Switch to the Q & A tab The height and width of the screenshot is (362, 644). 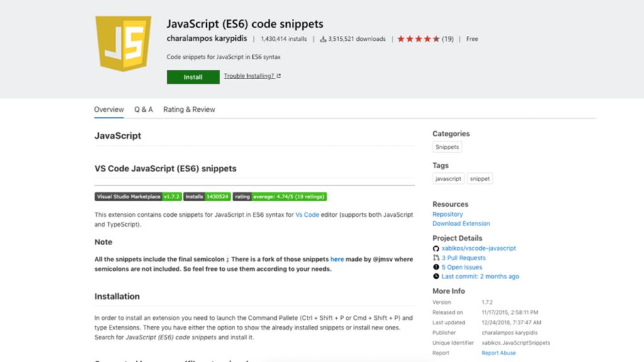tap(143, 109)
